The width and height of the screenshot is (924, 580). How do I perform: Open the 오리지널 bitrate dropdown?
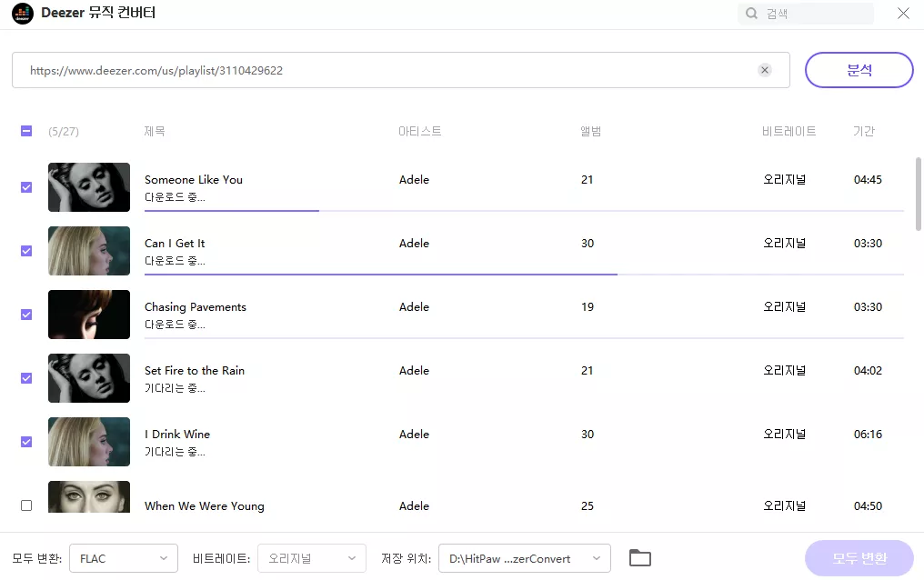coord(312,558)
